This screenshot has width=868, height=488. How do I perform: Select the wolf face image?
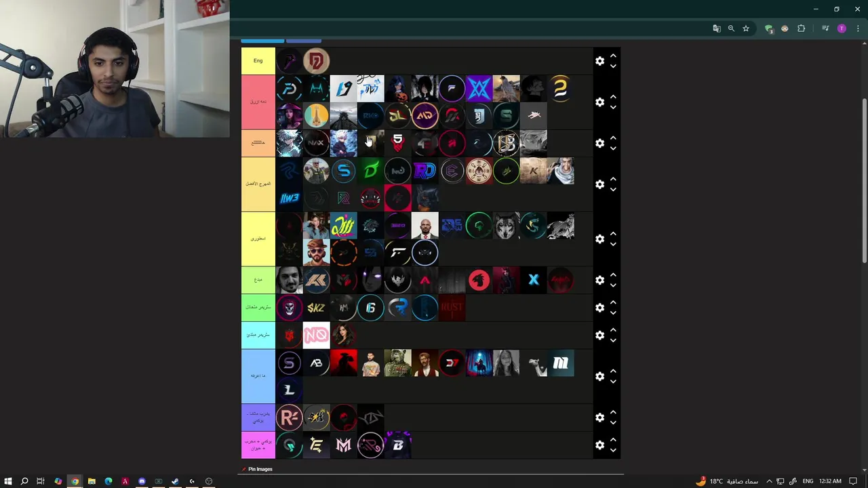pyautogui.click(x=506, y=226)
